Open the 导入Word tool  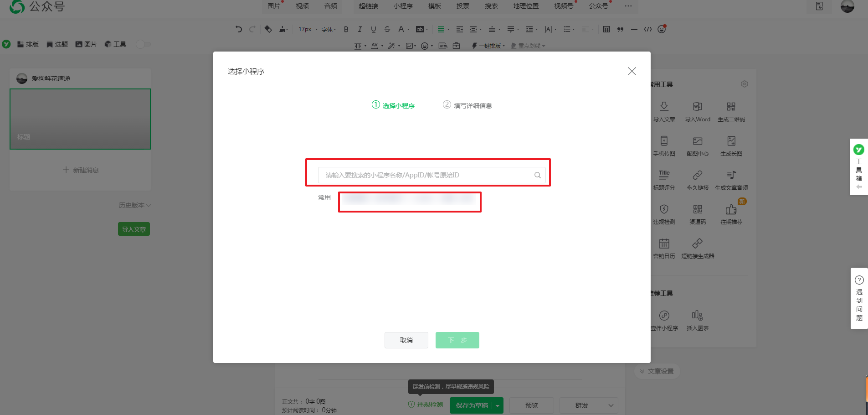[x=698, y=111]
